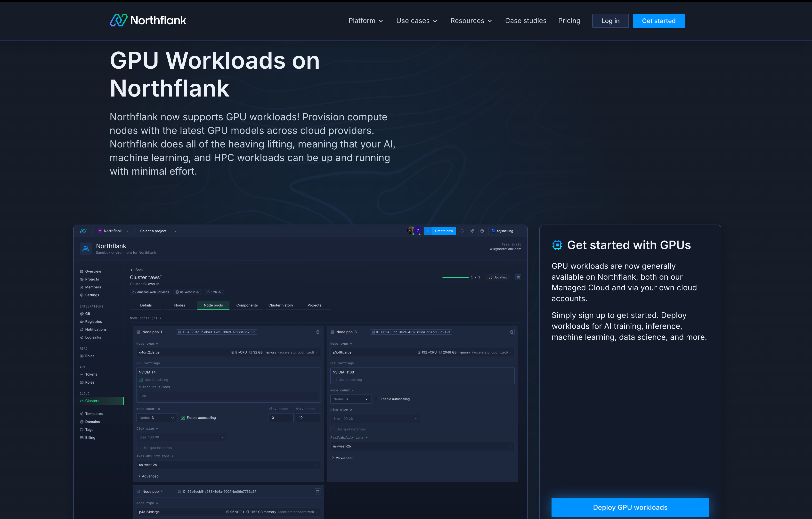Viewport: 812px width, 519px height.
Task: Click the Clusters cloud icon
Action: 81,401
